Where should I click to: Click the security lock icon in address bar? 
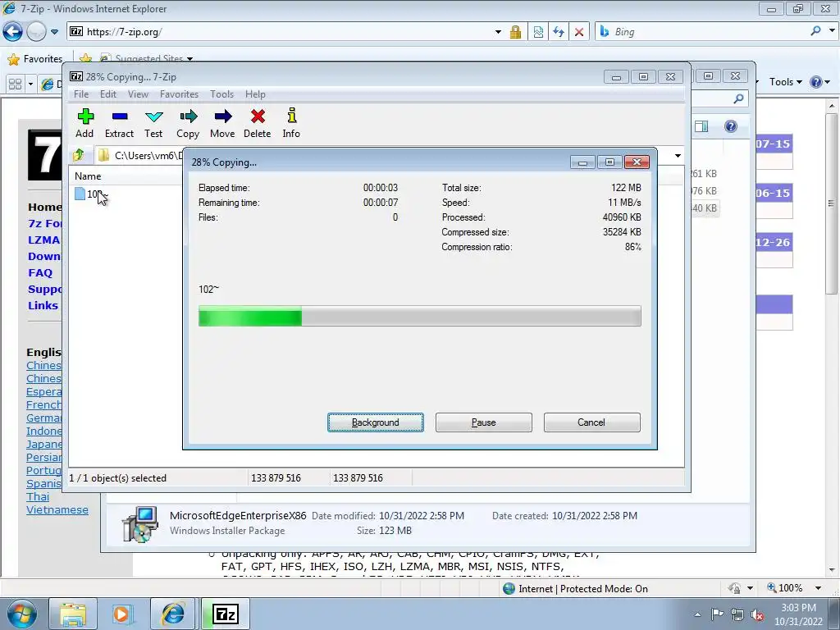click(515, 32)
